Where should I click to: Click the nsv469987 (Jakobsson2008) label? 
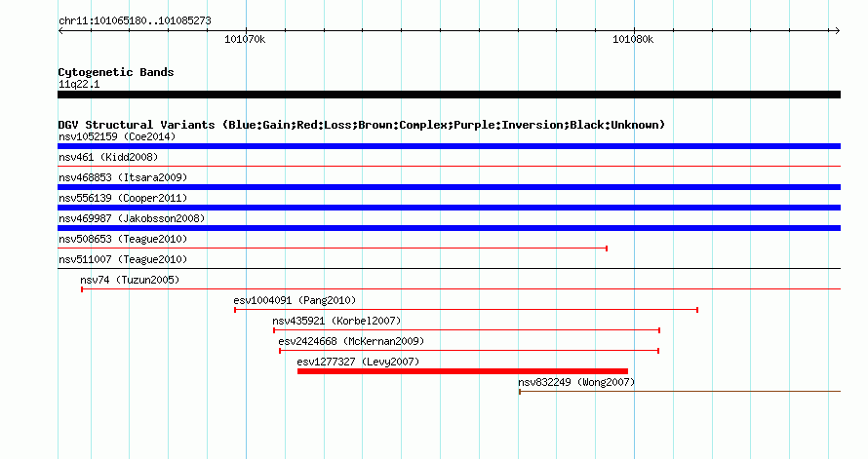[132, 218]
